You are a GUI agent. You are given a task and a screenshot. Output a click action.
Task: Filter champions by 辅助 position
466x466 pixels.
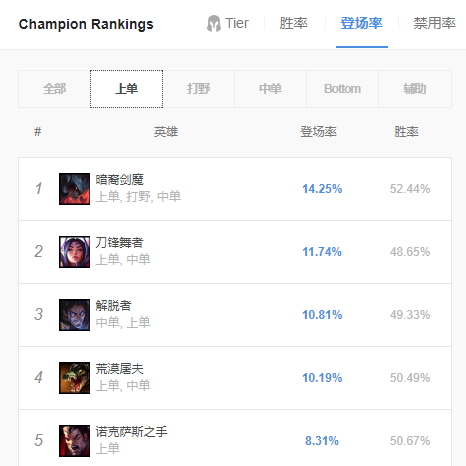click(415, 89)
